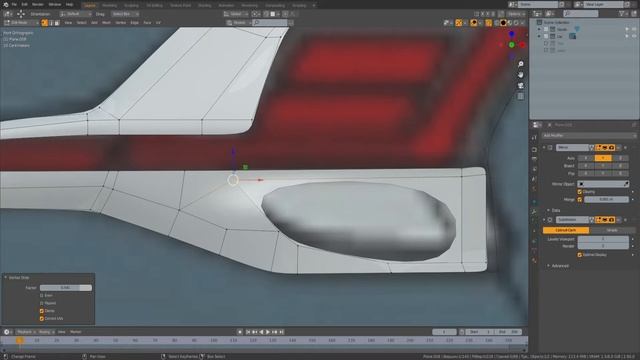The width and height of the screenshot is (640, 360).
Task: Adjust the Levels Viewport field
Action: [x=603, y=239]
